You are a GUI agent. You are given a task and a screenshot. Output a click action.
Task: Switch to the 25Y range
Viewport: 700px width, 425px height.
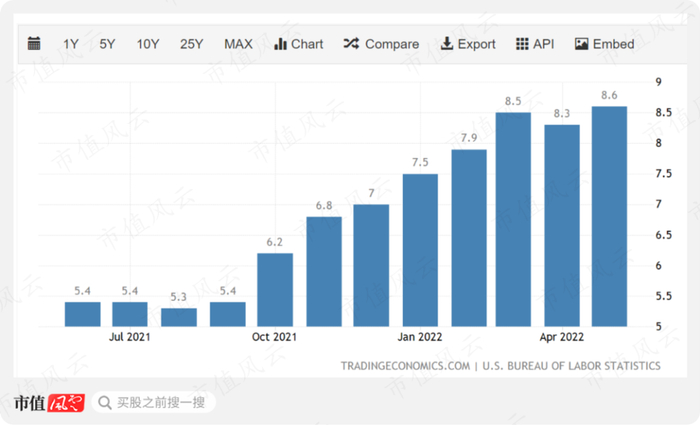tap(192, 44)
